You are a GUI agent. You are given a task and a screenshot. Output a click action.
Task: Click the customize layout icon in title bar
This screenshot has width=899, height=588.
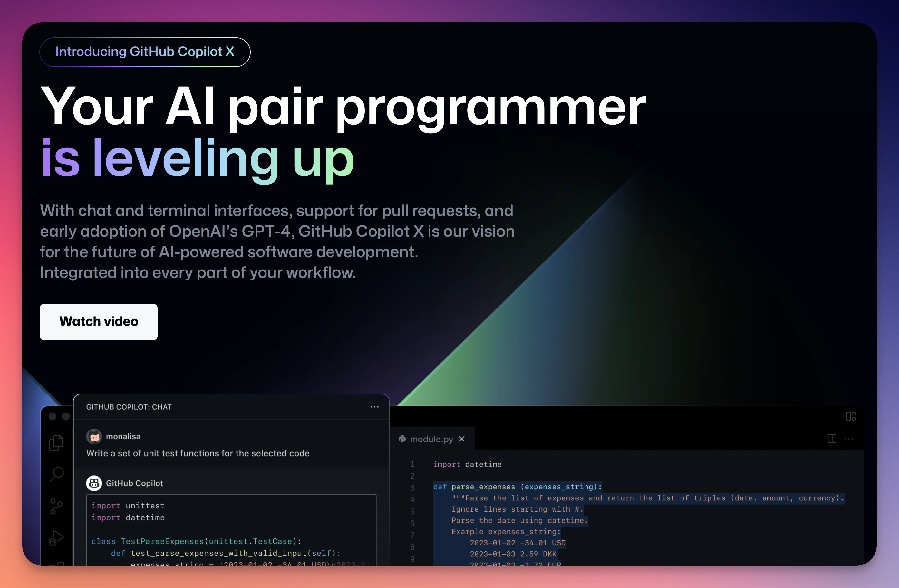[x=851, y=416]
